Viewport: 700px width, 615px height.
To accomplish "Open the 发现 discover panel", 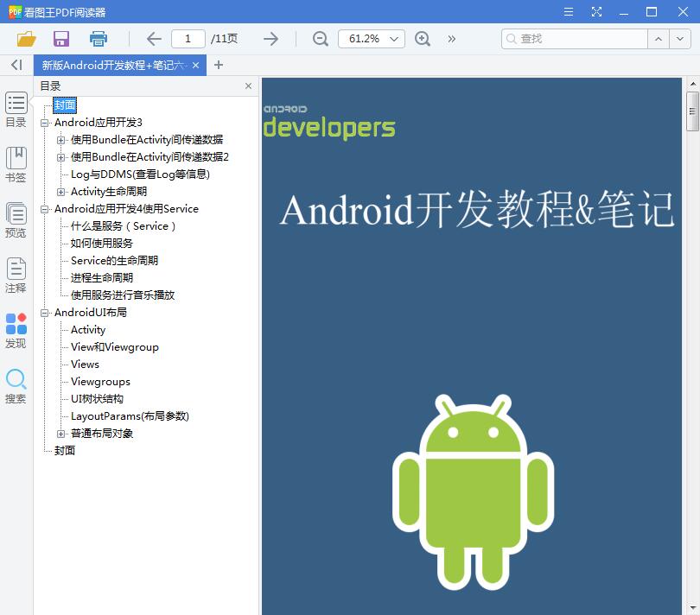I will click(16, 330).
